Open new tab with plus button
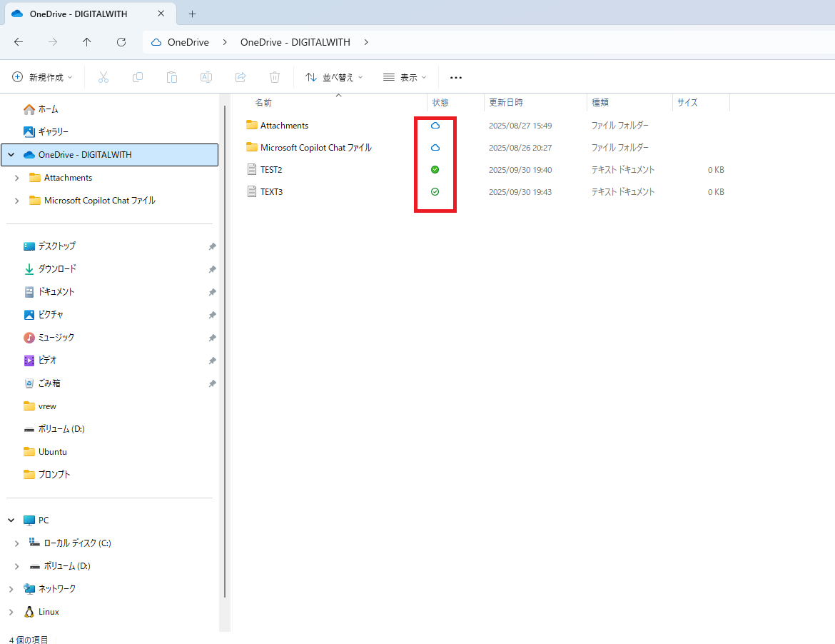 (x=192, y=14)
